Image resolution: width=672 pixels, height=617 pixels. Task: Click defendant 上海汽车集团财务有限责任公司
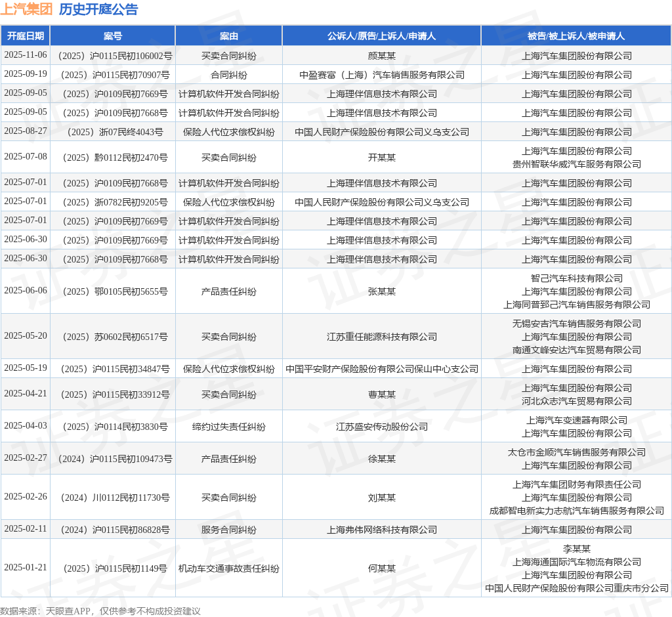pyautogui.click(x=576, y=484)
